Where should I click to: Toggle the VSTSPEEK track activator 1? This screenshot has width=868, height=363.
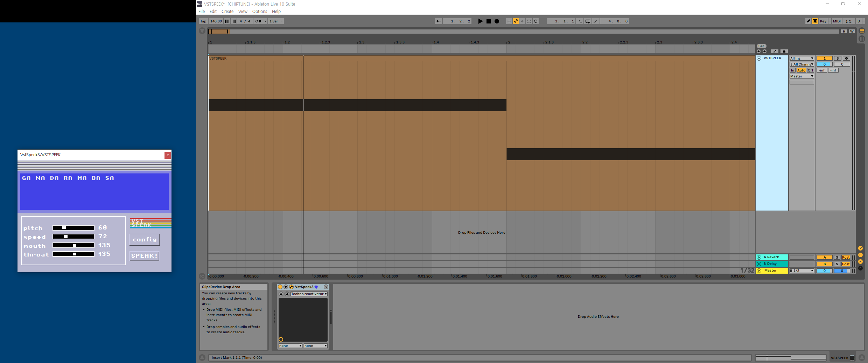pyautogui.click(x=825, y=59)
